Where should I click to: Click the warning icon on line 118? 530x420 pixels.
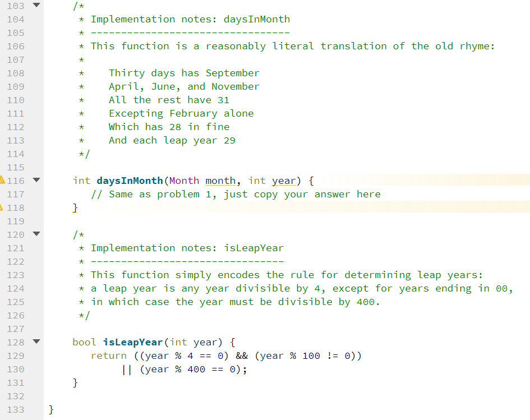coord(1,207)
